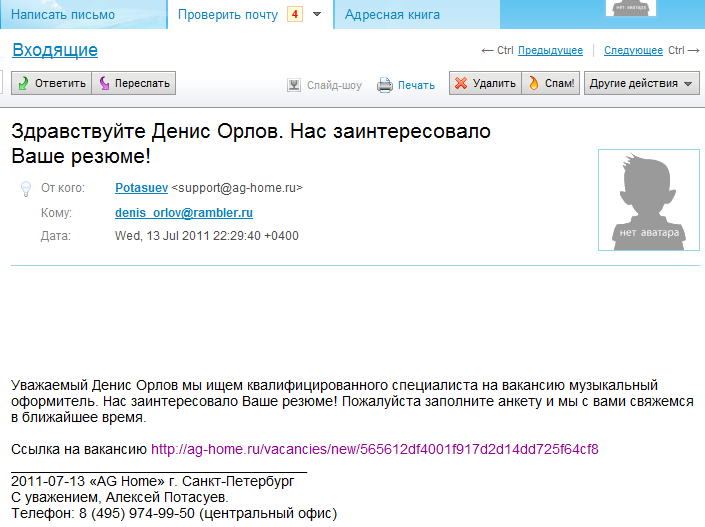705x527 pixels.
Task: Open the Другие действия dropdown
Action: [642, 83]
